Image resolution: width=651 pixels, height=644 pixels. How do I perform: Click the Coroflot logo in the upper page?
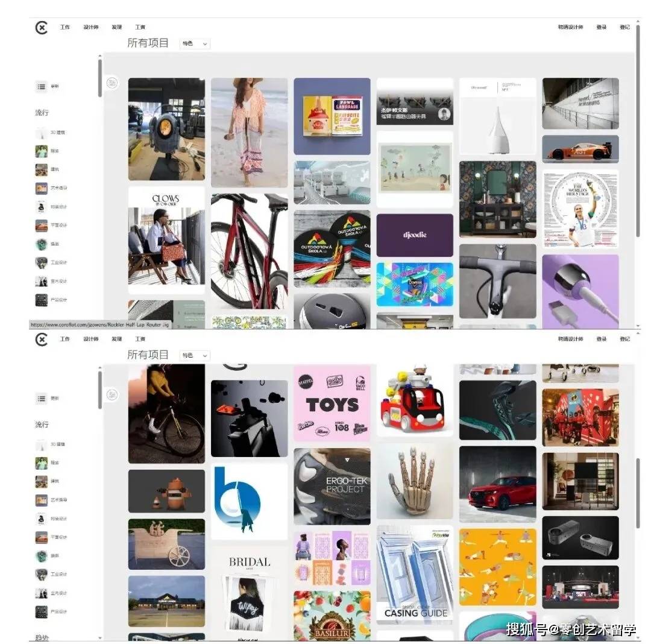click(x=41, y=28)
